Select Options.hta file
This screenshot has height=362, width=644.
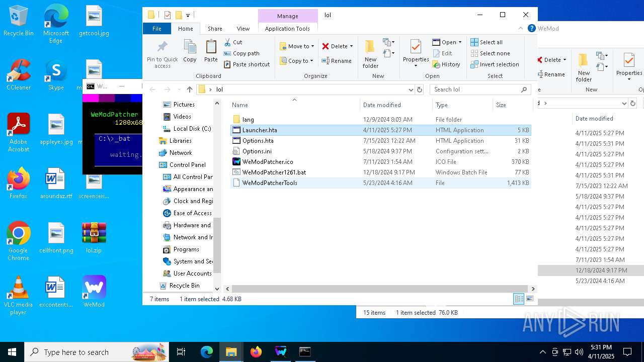click(x=380, y=141)
